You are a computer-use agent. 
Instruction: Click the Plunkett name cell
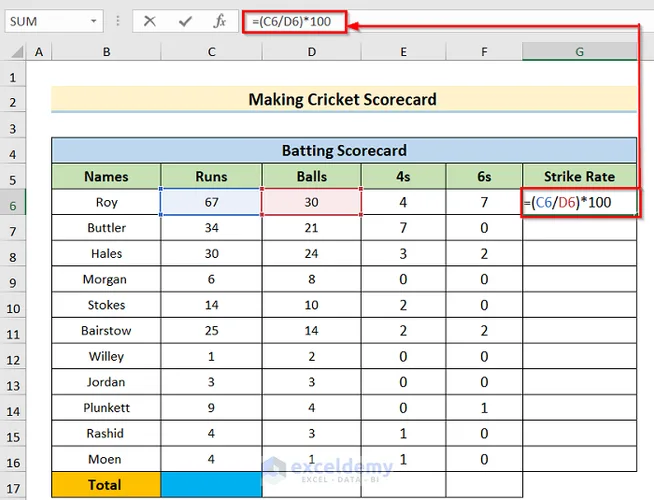pos(106,408)
